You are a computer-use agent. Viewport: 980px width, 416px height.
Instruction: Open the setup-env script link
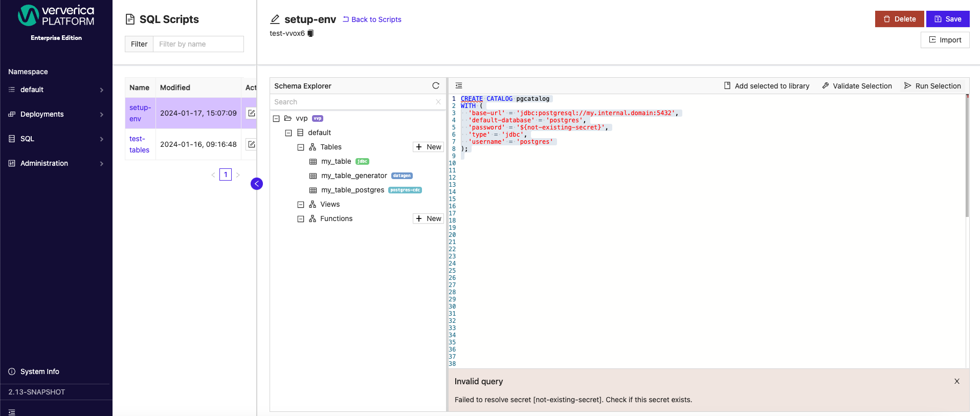140,113
